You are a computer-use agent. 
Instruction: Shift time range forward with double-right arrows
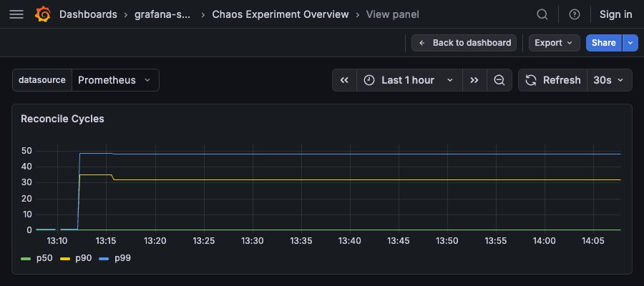coord(474,80)
